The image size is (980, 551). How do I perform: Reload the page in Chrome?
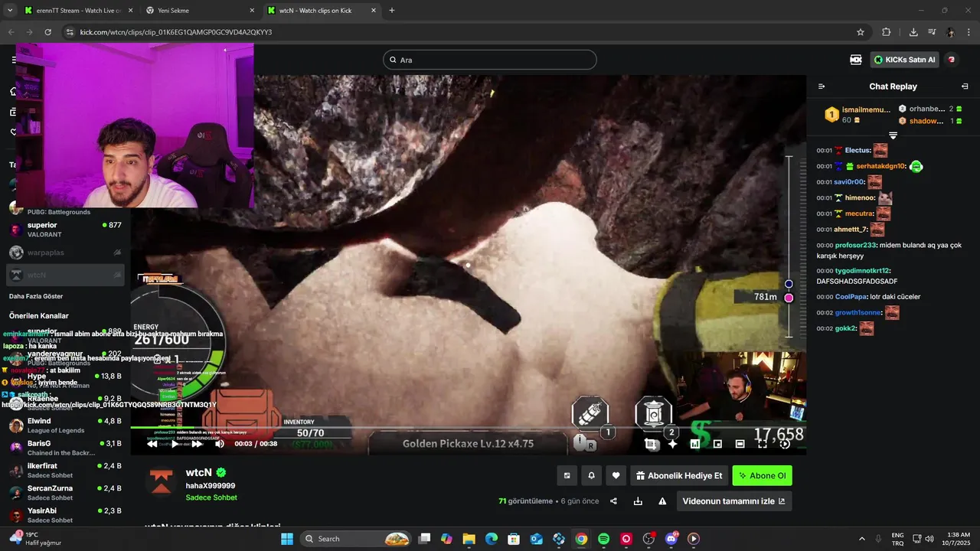pyautogui.click(x=48, y=32)
